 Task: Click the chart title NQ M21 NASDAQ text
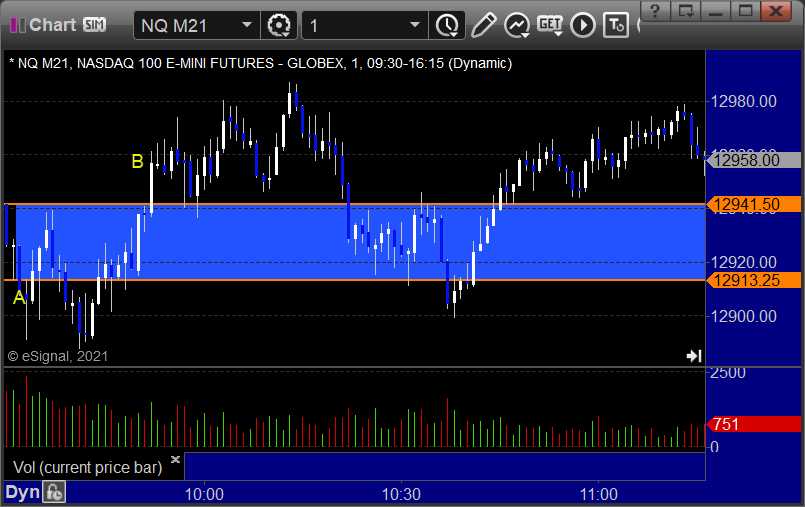tap(261, 64)
